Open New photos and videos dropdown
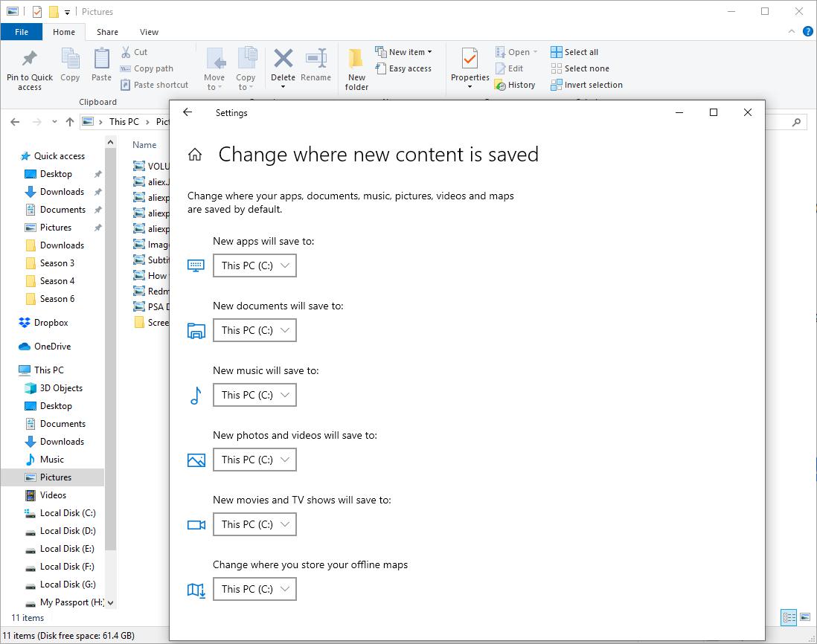817x644 pixels. click(x=254, y=460)
